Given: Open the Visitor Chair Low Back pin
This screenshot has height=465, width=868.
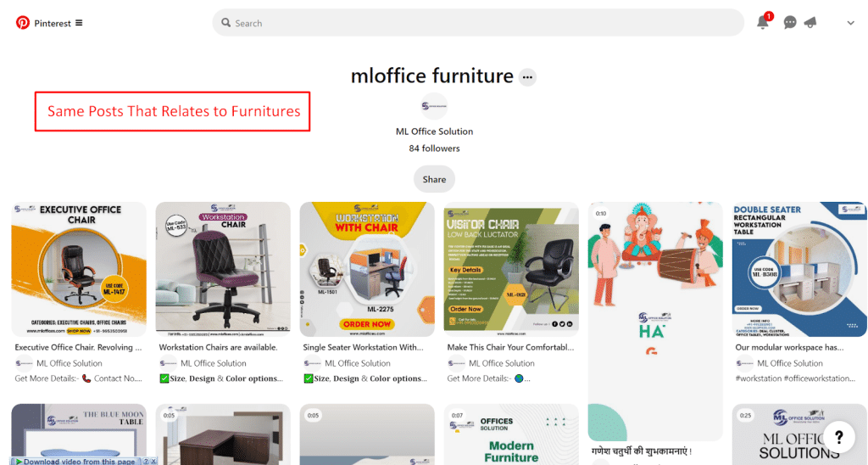Looking at the screenshot, I should pyautogui.click(x=511, y=269).
